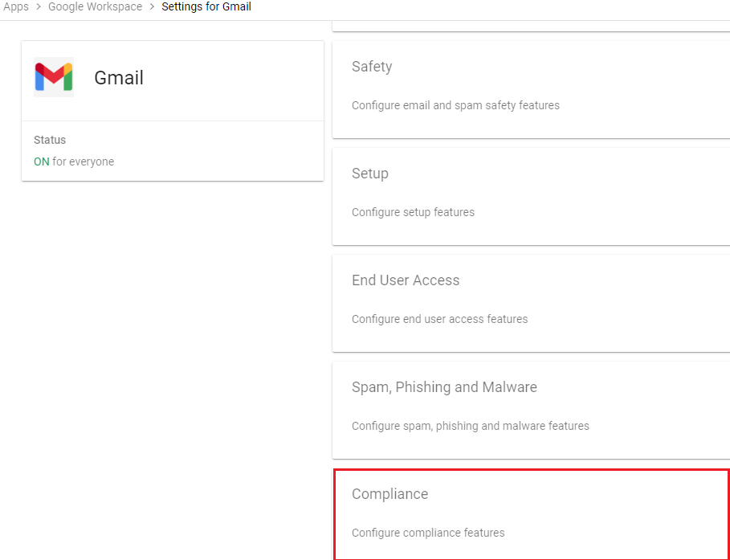The width and height of the screenshot is (730, 560).
Task: Open Configure end user access features
Action: point(439,319)
